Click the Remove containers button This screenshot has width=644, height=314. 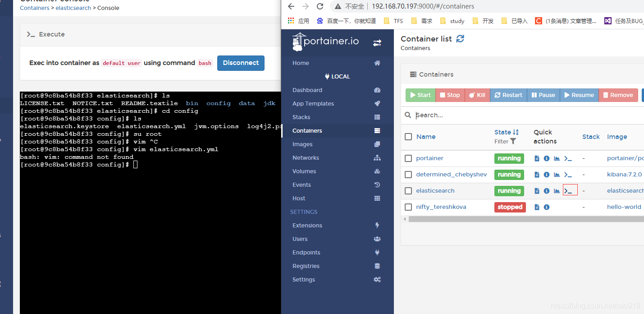click(618, 95)
